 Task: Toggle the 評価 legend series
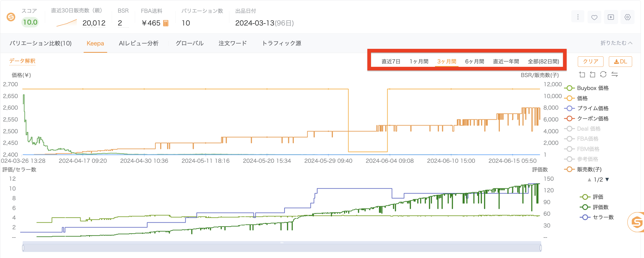click(x=591, y=197)
